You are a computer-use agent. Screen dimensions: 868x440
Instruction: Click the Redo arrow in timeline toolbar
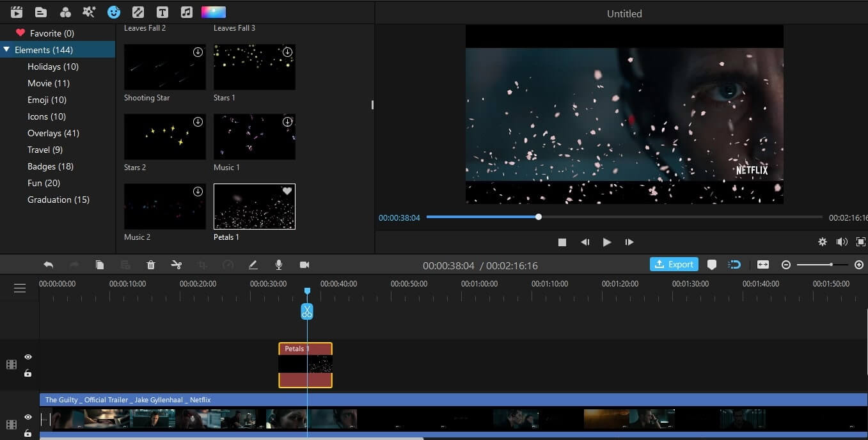(x=74, y=265)
